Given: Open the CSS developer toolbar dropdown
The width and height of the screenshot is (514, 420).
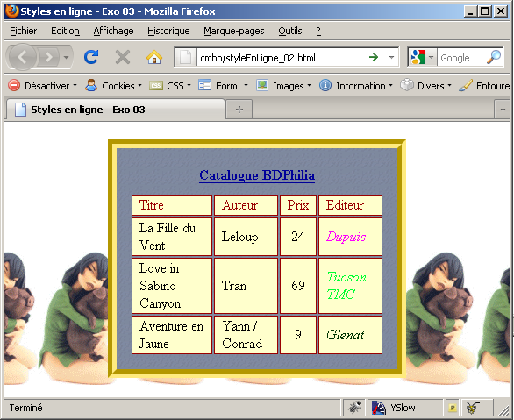Looking at the screenshot, I should tap(170, 86).
